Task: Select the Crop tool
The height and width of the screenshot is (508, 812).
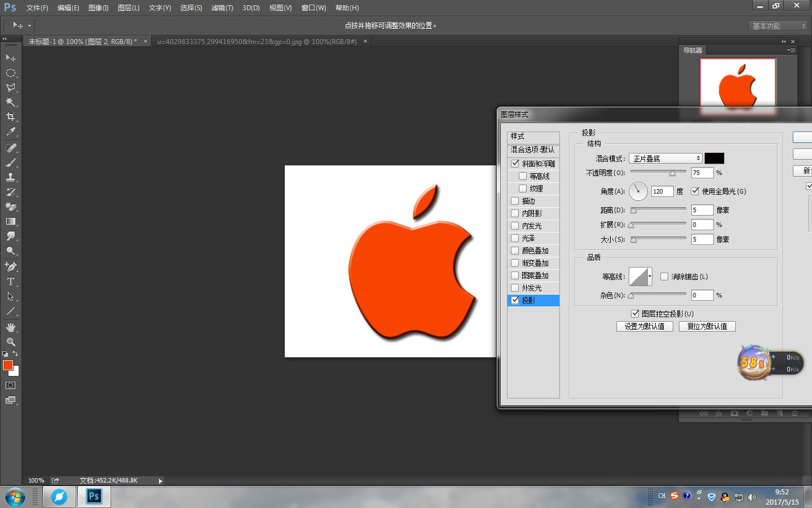Action: [x=11, y=117]
